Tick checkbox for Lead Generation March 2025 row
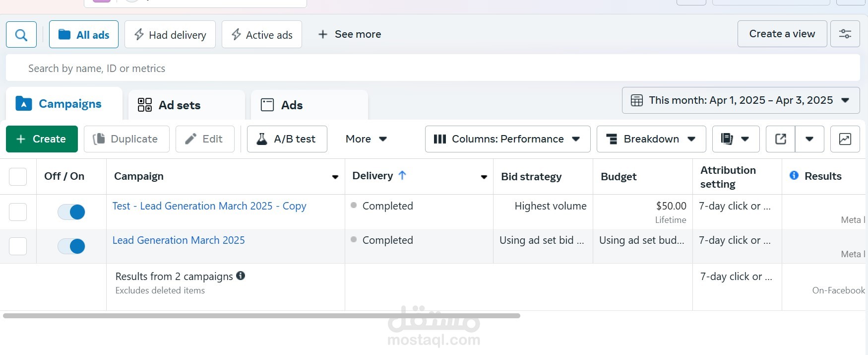 (x=18, y=246)
